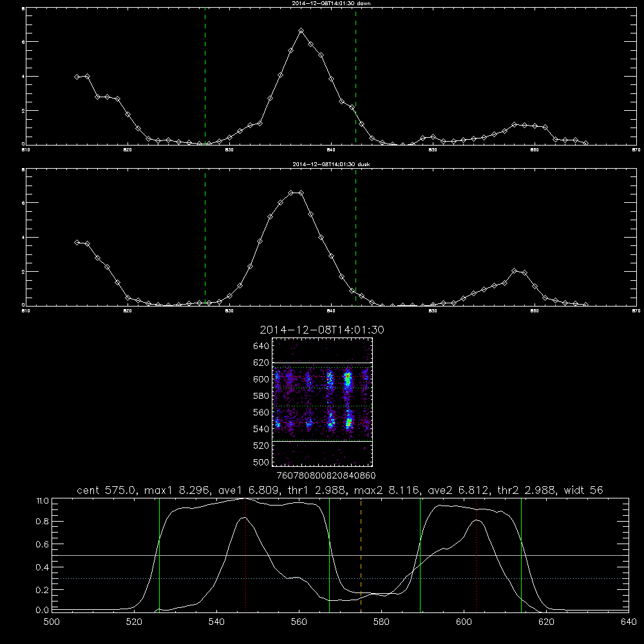
Task: Click bottom plot y-axis label 0.6
Action: tap(43, 544)
